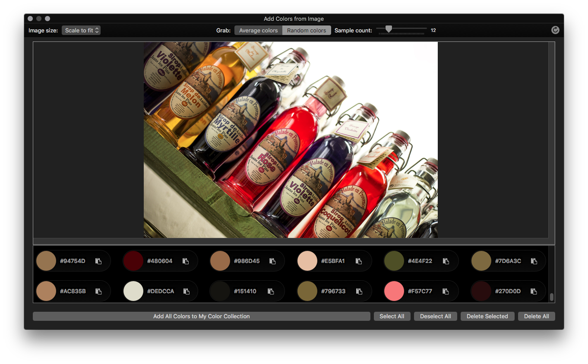Click the Delete All button

point(537,317)
